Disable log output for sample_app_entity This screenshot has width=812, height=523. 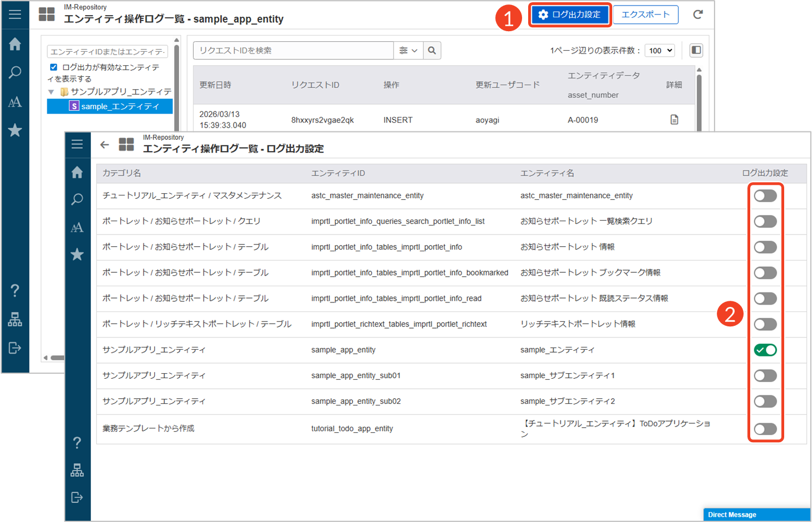coord(765,350)
